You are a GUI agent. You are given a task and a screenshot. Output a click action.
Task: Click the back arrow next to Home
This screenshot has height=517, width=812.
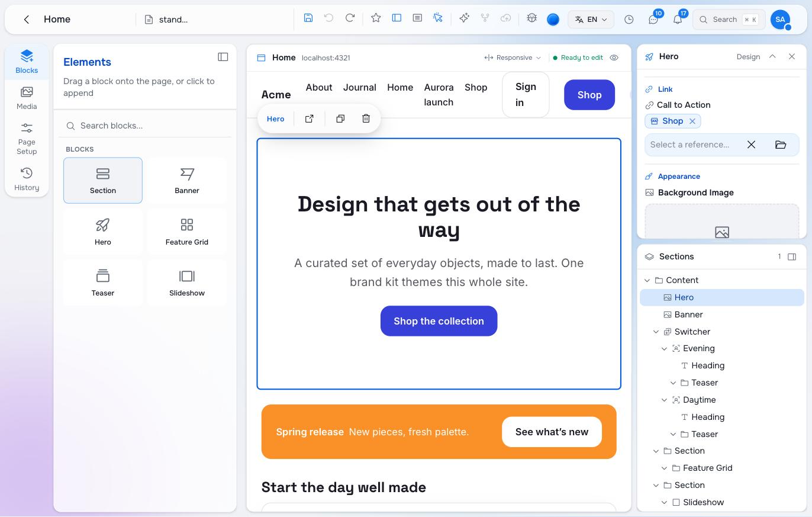pos(27,20)
